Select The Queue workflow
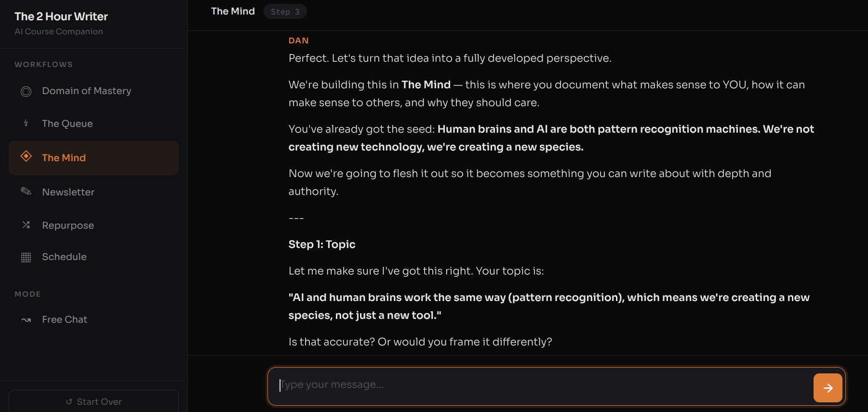The width and height of the screenshot is (868, 412). coord(67,124)
